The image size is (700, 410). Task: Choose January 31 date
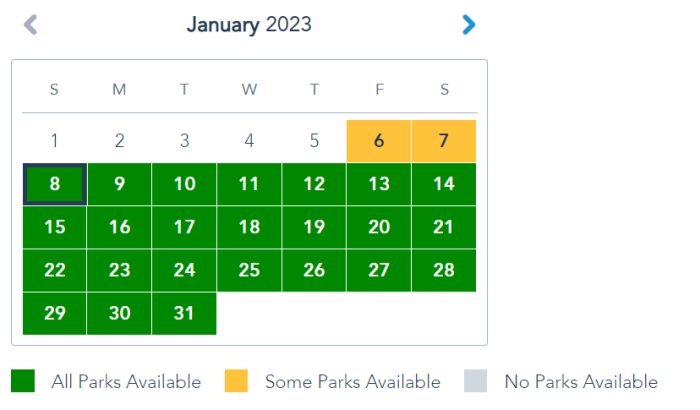coord(184,313)
